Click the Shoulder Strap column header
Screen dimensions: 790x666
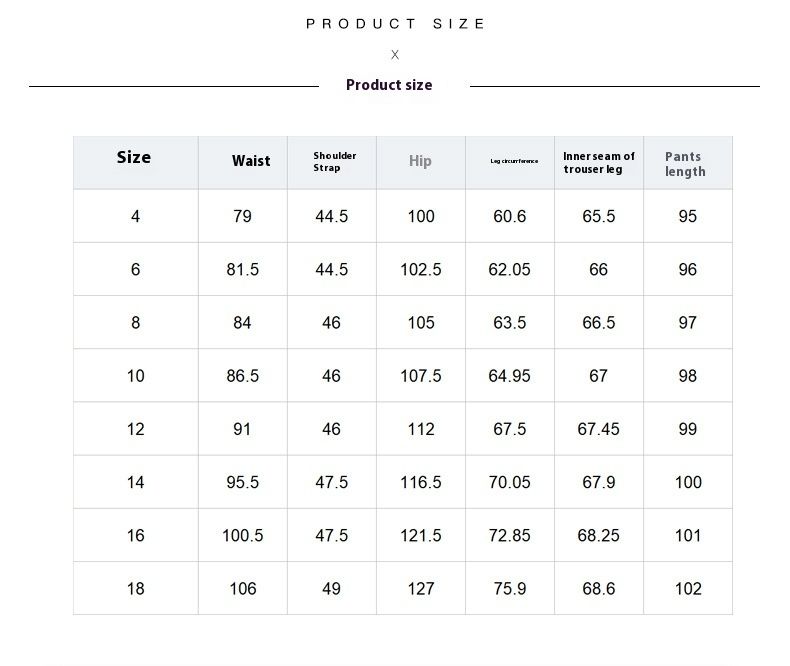[x=334, y=162]
